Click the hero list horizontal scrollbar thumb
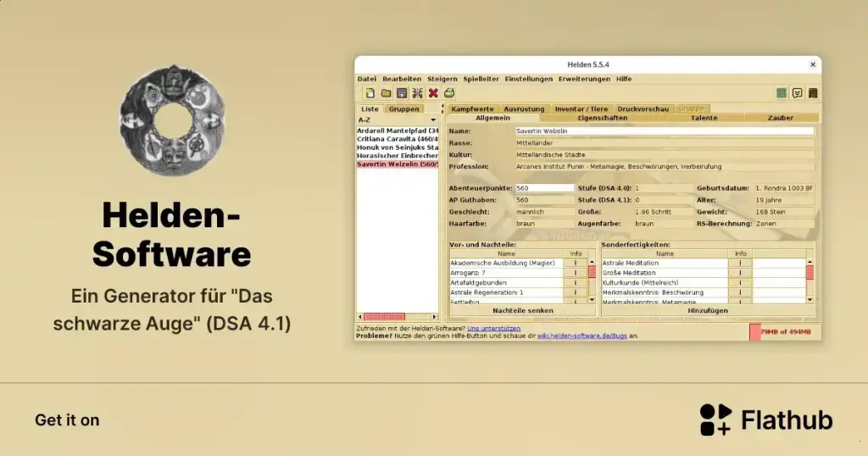The width and height of the screenshot is (868, 456). (384, 317)
